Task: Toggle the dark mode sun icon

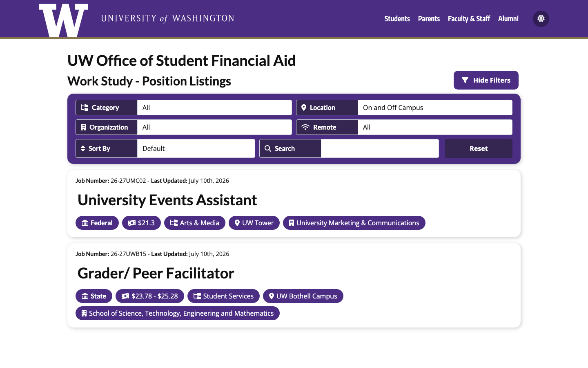Action: coord(541,19)
